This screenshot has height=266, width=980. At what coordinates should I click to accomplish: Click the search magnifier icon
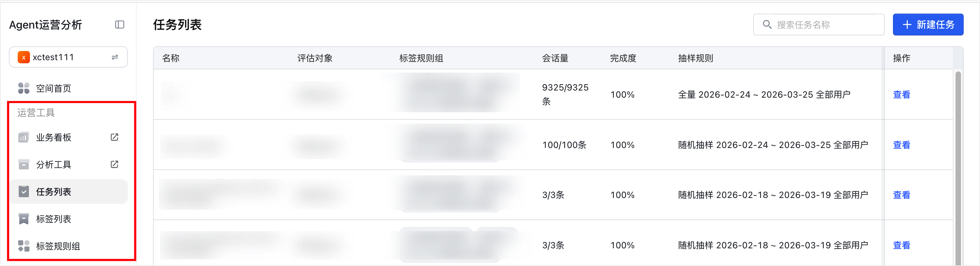click(x=767, y=25)
